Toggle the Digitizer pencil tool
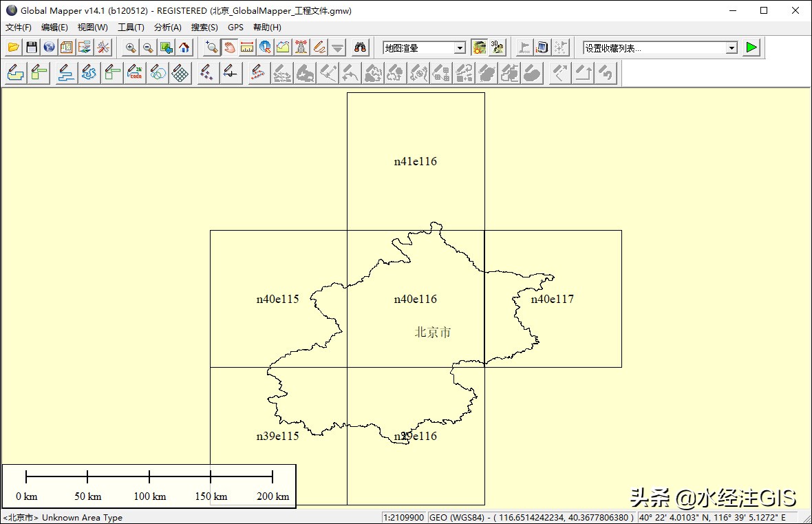The height and width of the screenshot is (524, 812). coord(319,48)
